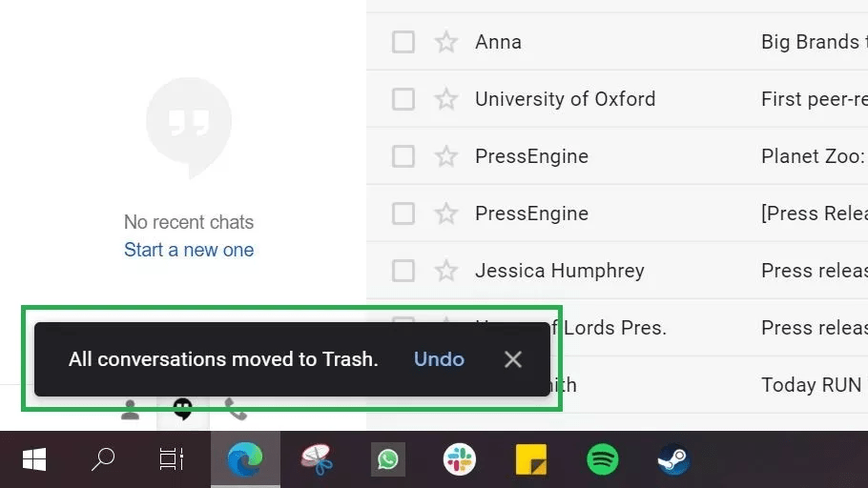Image resolution: width=868 pixels, height=488 pixels.
Task: Open the email from Anna
Action: 498,42
